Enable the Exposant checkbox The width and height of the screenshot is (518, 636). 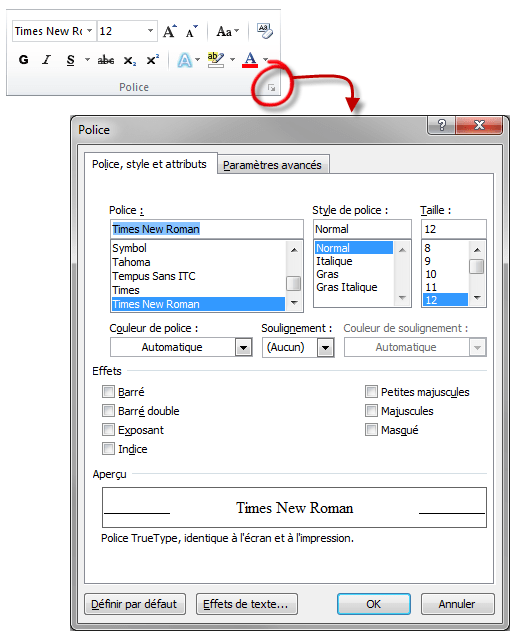pos(108,430)
